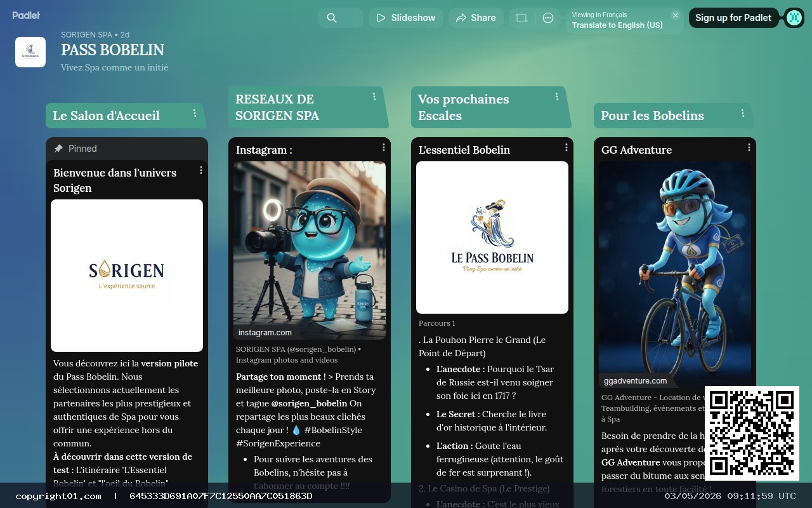Click the 'Vos prochaines Escales' heading
Viewport: 812px width, 508px height.
[463, 107]
